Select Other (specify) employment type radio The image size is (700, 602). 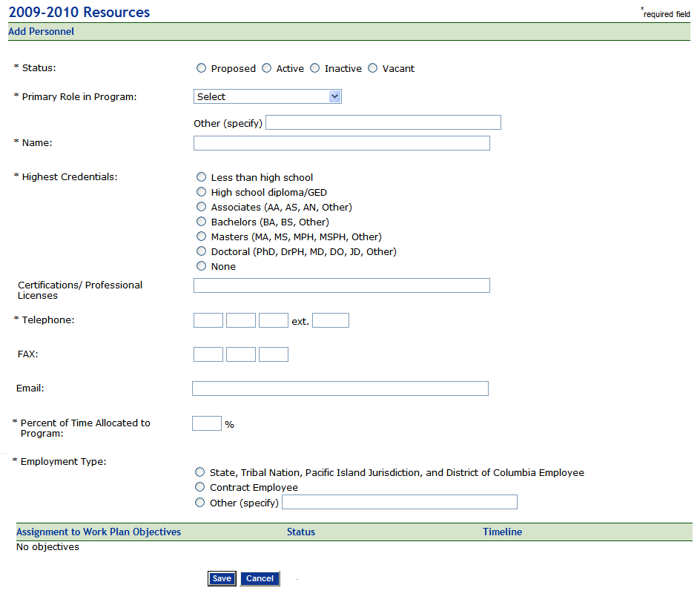(x=200, y=502)
